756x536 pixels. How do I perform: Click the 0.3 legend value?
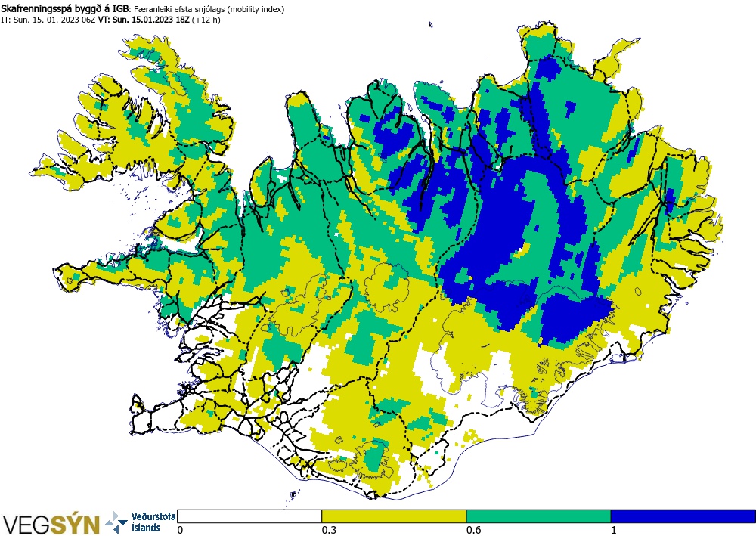pos(329,530)
